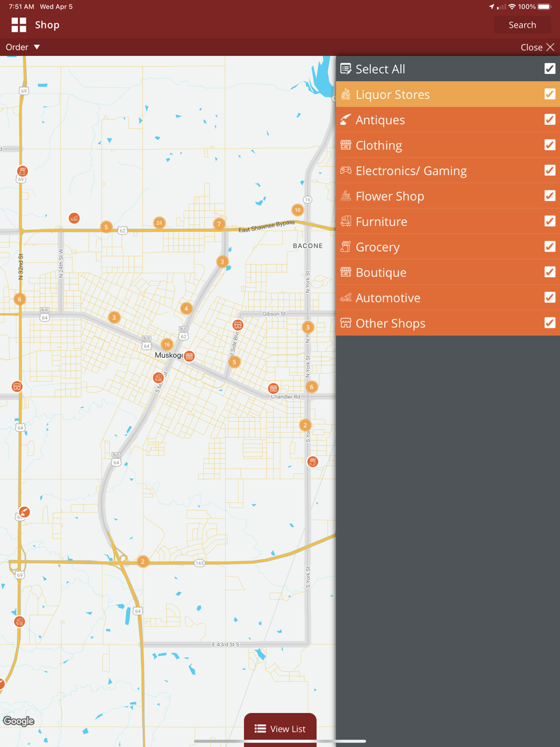Uncheck the Electronics/ Gaming checkbox
Viewport: 560px width, 747px height.
pos(550,170)
